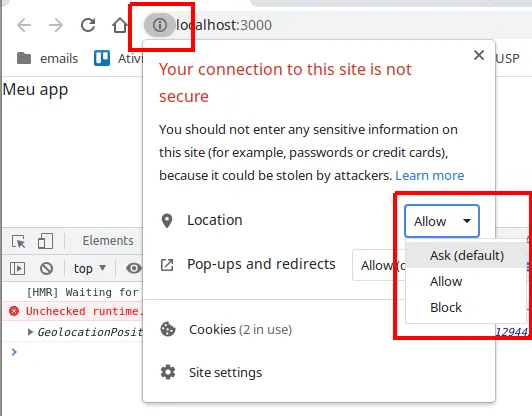Open the Trello bookmark icon
Image resolution: width=532 pixels, height=416 pixels.
pos(102,58)
